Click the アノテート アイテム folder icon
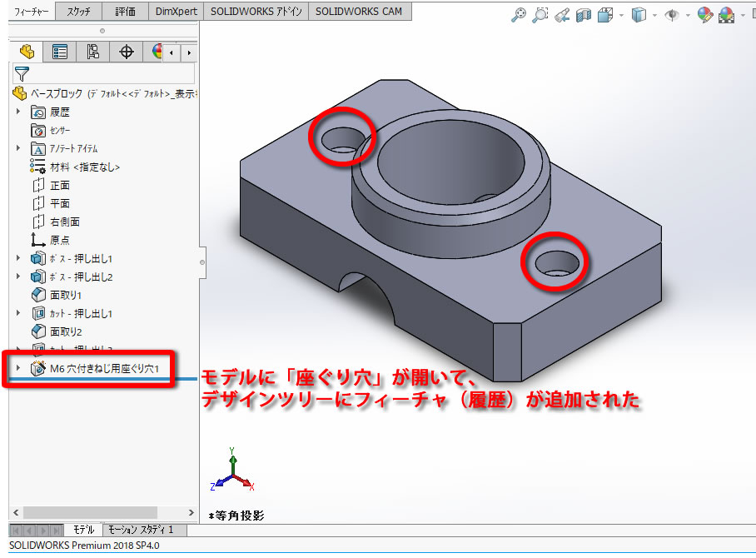 point(38,148)
